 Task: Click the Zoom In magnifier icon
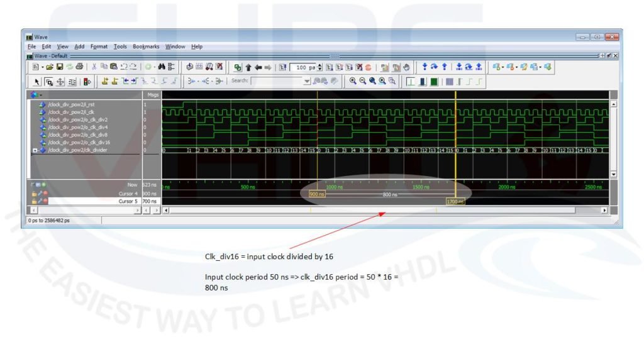click(x=353, y=81)
